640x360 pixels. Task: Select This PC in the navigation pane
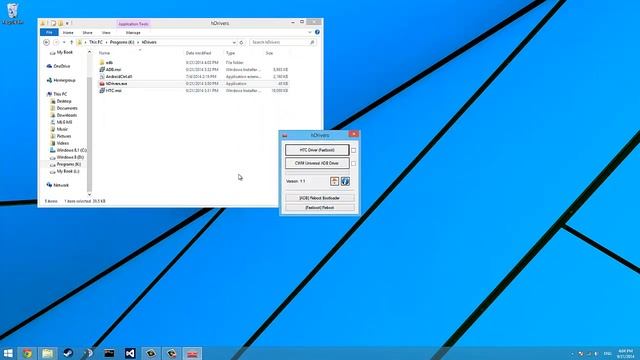60,94
